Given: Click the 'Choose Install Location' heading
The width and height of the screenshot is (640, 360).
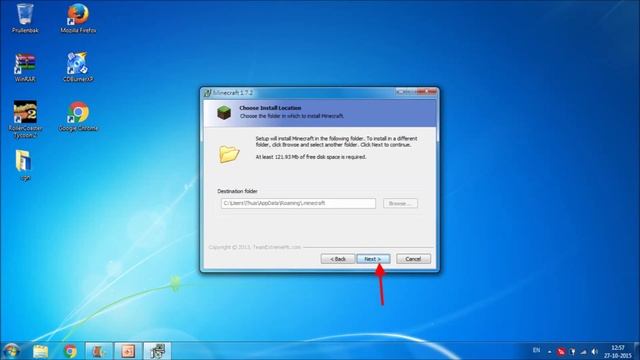Looking at the screenshot, I should coord(270,108).
